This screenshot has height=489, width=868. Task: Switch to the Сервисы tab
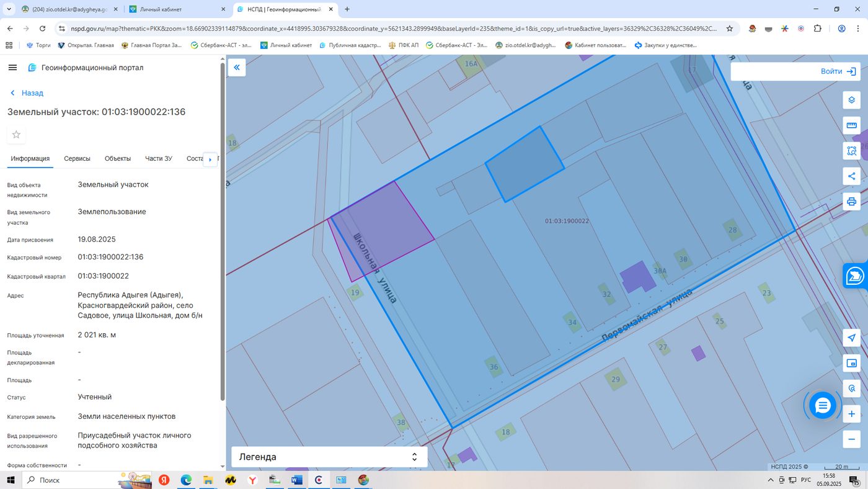(x=77, y=159)
